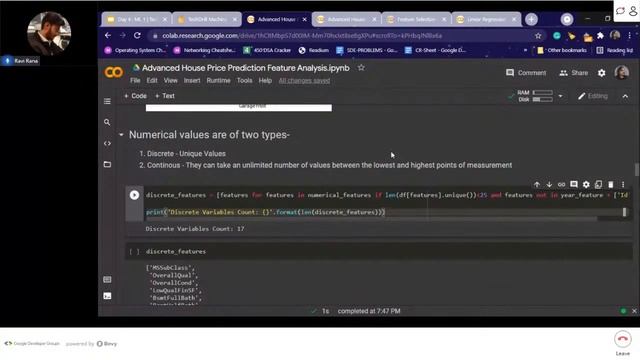Bookmark this page star in address bar
The width and height of the screenshot is (640, 360).
(538, 36)
